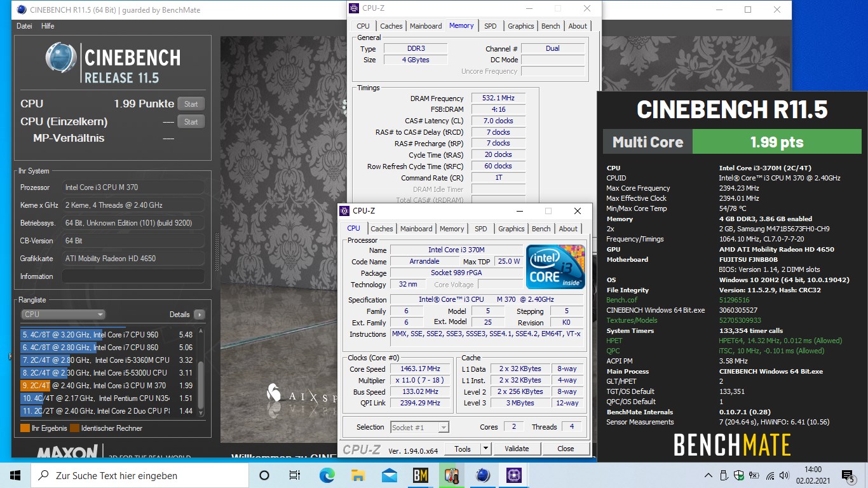Select ranking row Intel Pentium CPU N35

pos(107,398)
